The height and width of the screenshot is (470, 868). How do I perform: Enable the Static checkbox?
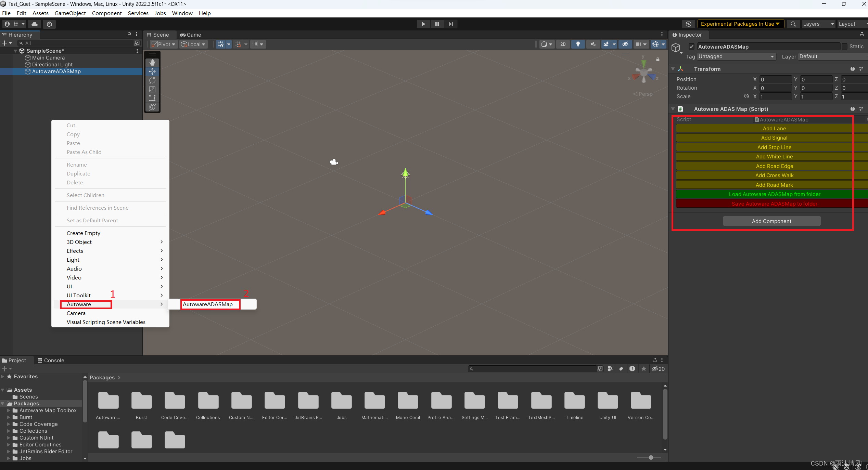(x=844, y=47)
